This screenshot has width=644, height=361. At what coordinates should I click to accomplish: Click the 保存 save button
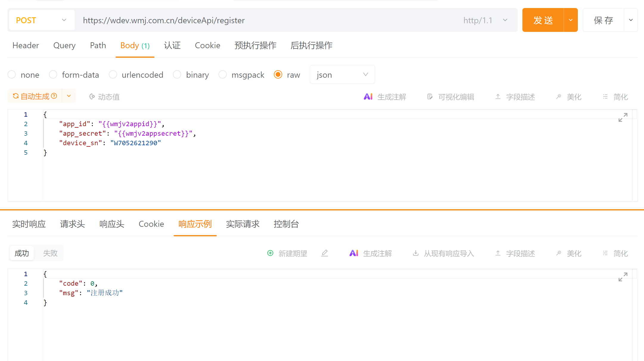click(x=603, y=20)
